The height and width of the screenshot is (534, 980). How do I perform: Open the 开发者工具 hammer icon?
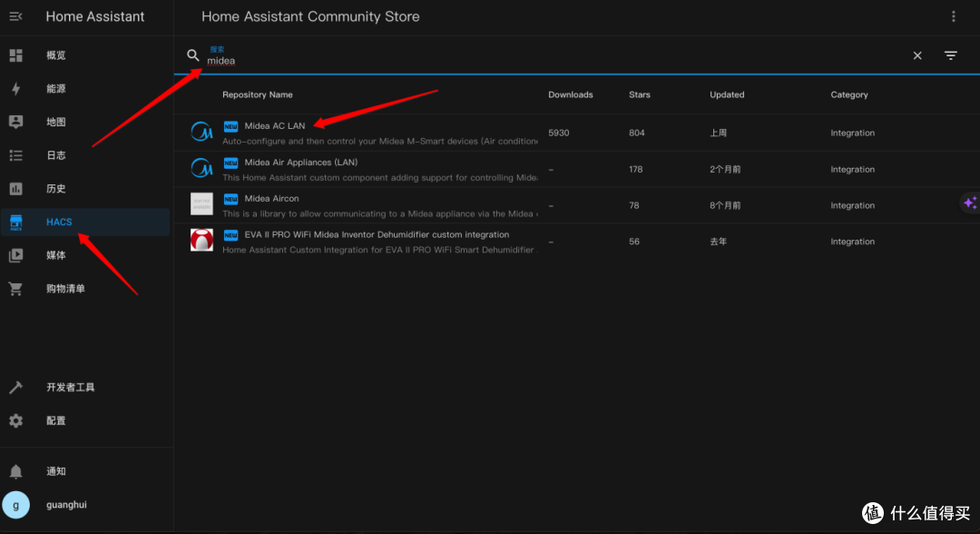(x=15, y=387)
